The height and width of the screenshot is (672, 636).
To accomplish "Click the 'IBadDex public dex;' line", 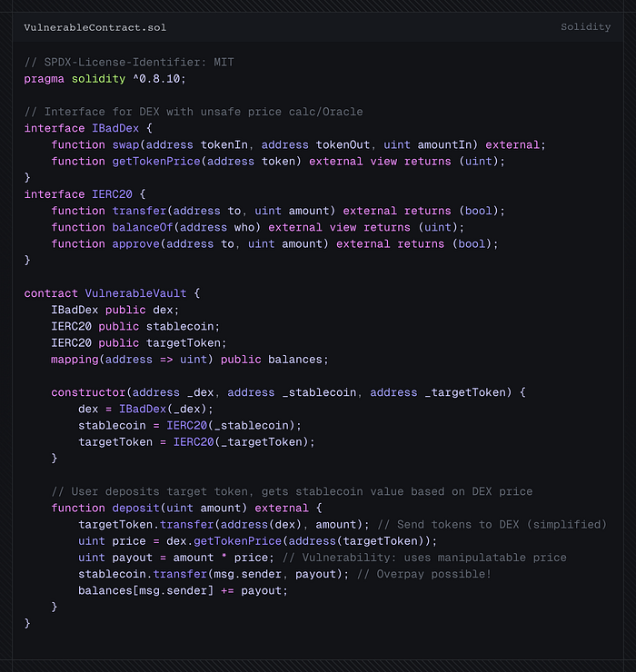I will click(115, 310).
